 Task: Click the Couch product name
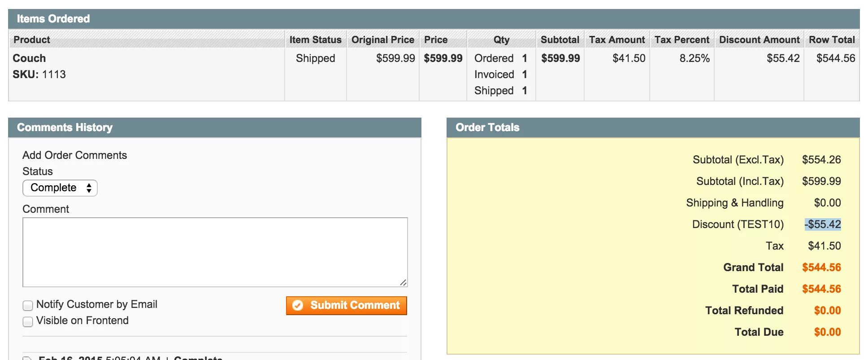29,58
